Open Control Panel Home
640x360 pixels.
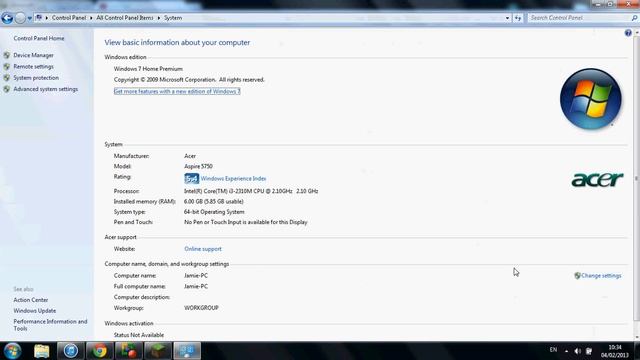click(x=39, y=38)
